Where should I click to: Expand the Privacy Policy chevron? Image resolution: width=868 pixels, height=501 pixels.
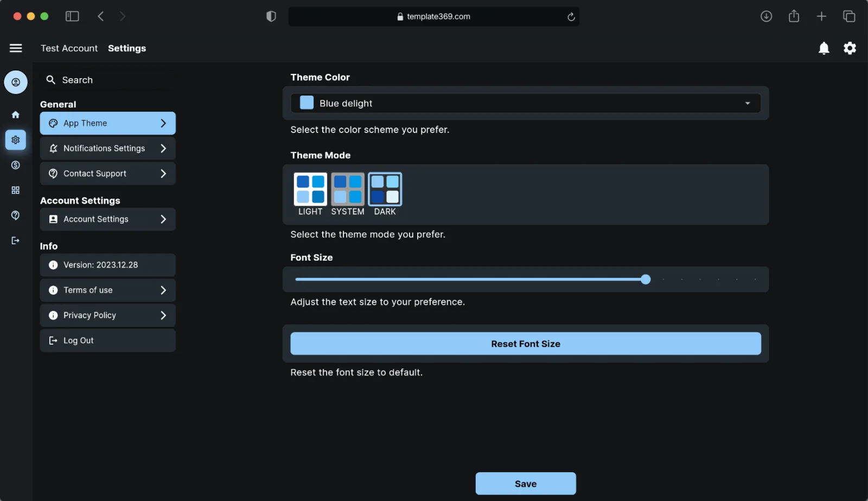tap(163, 315)
